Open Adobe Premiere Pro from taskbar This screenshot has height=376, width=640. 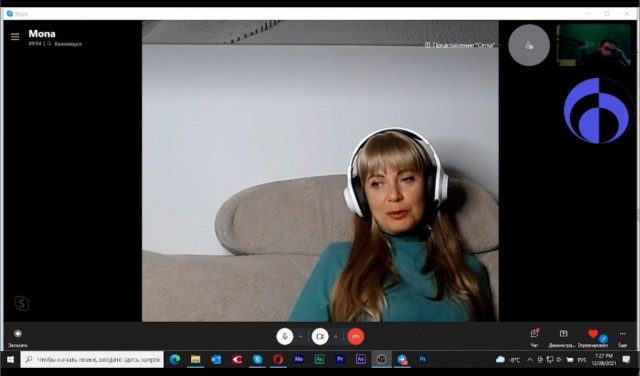tap(340, 359)
